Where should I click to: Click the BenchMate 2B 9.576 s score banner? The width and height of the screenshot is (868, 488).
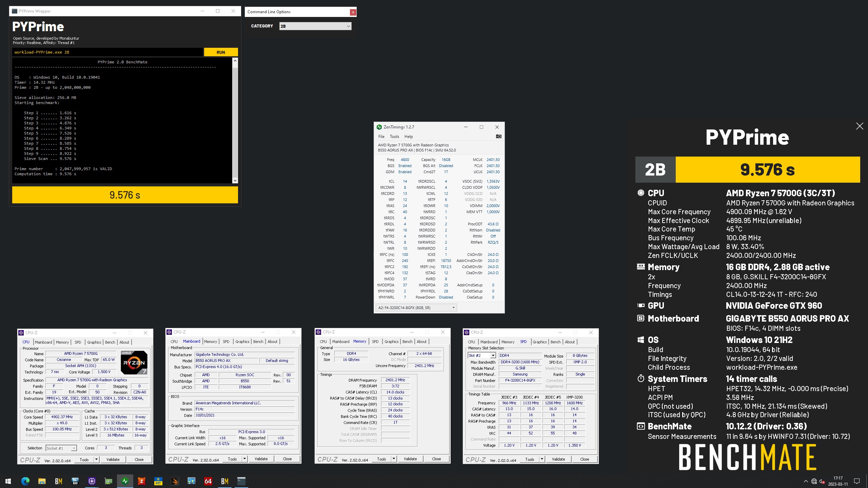[x=748, y=169]
